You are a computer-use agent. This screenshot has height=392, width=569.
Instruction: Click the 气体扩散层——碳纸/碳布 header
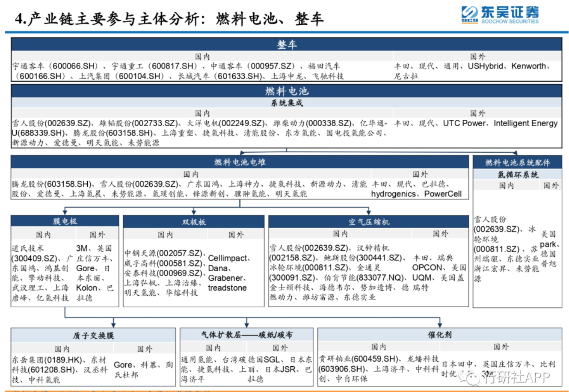pyautogui.click(x=247, y=335)
